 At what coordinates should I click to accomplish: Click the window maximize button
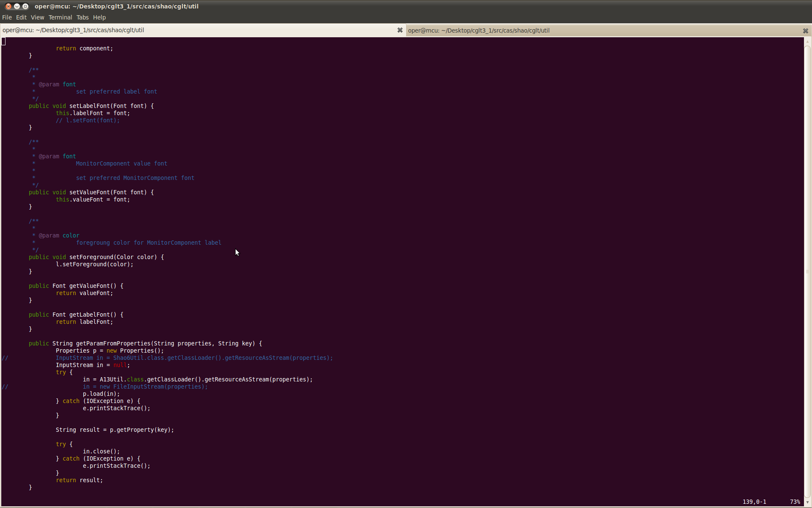click(25, 6)
